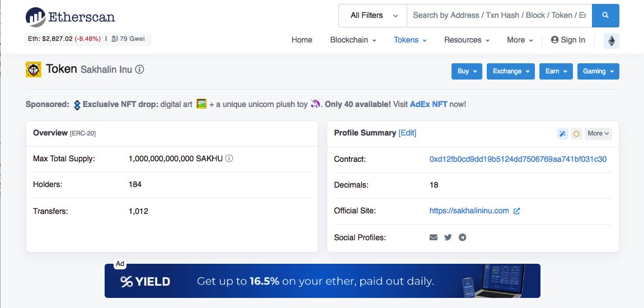Click Sign In
Image resolution: width=644 pixels, height=308 pixels.
click(x=568, y=40)
